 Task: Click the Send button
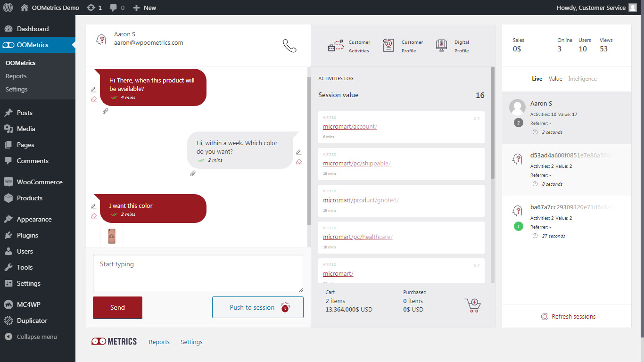(117, 308)
